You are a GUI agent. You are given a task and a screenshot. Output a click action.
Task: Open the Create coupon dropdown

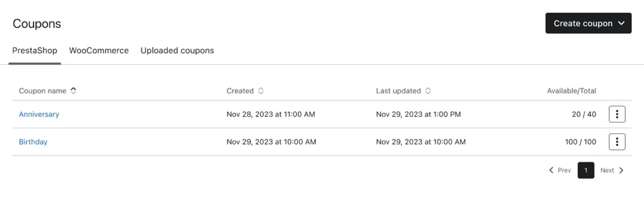tap(588, 23)
